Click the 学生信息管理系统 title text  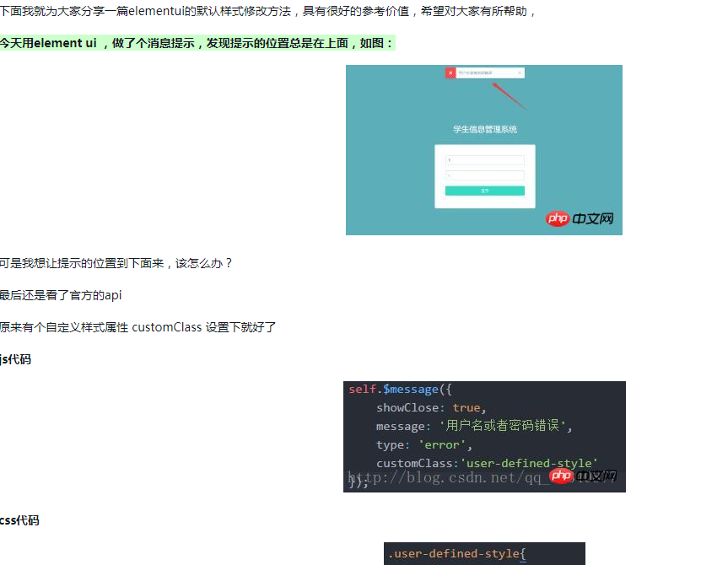488,127
